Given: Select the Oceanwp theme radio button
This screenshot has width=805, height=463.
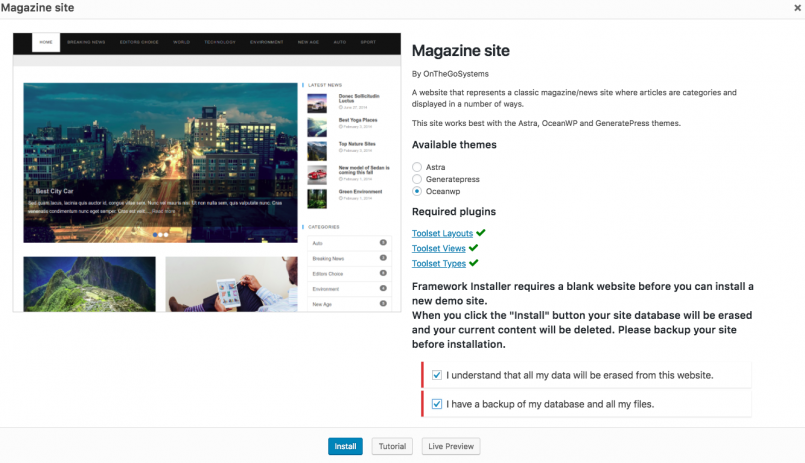Looking at the screenshot, I should [417, 191].
